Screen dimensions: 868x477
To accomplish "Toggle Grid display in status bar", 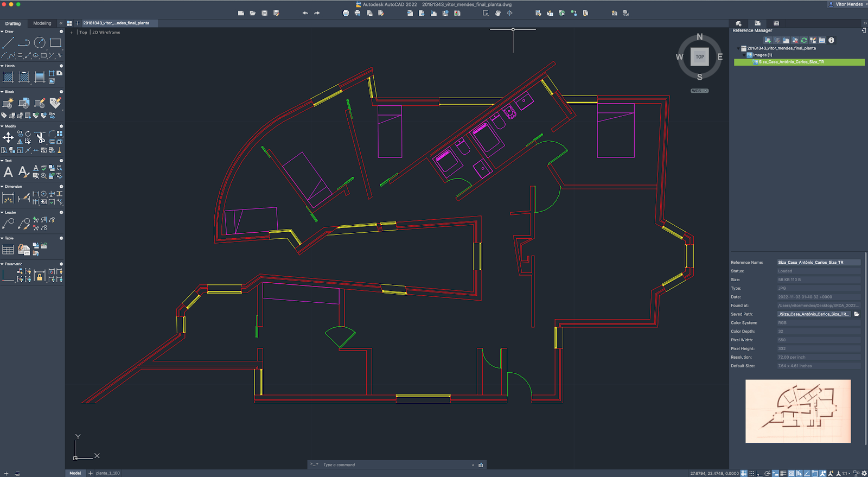I will click(x=744, y=473).
